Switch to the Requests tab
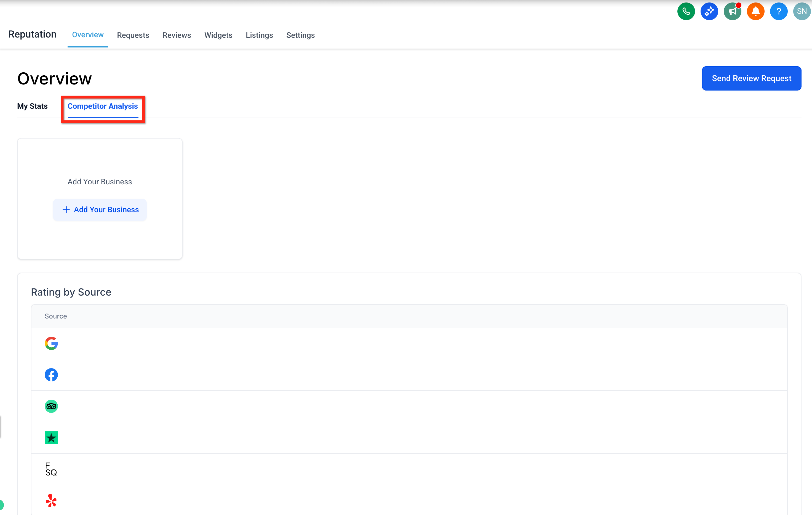Screen dimensions: 812x515 tap(133, 35)
